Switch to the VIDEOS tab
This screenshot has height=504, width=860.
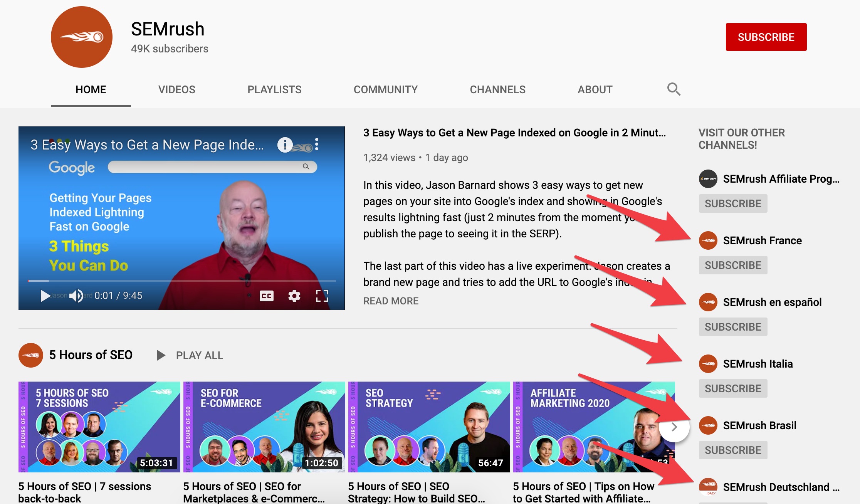tap(177, 89)
